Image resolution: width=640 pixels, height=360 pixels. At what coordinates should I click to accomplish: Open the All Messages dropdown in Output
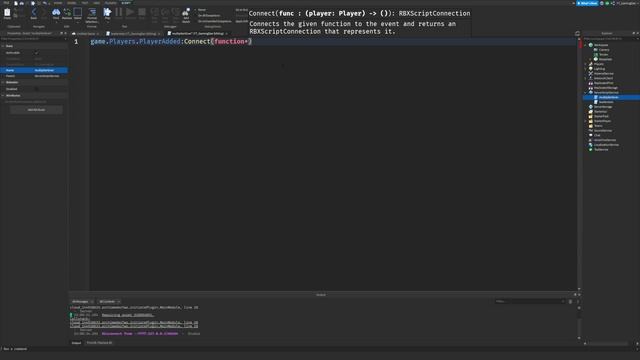point(82,302)
